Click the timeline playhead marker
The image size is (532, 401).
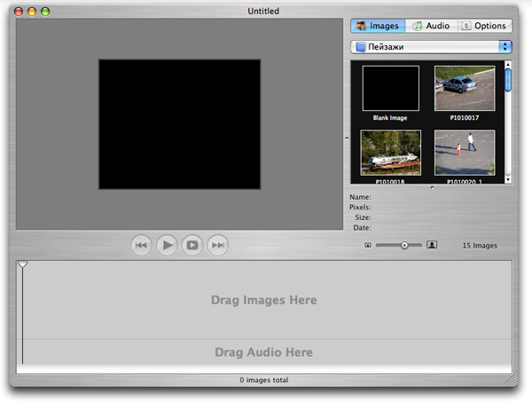[23, 263]
